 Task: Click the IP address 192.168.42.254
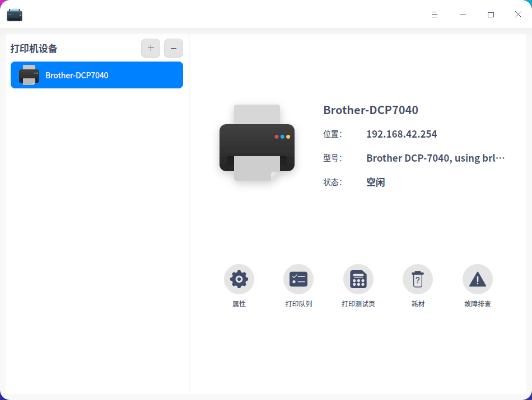tap(402, 134)
